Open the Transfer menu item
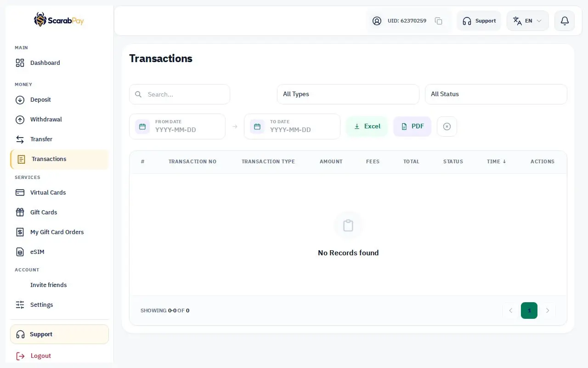This screenshot has width=588, height=368. click(x=59, y=139)
